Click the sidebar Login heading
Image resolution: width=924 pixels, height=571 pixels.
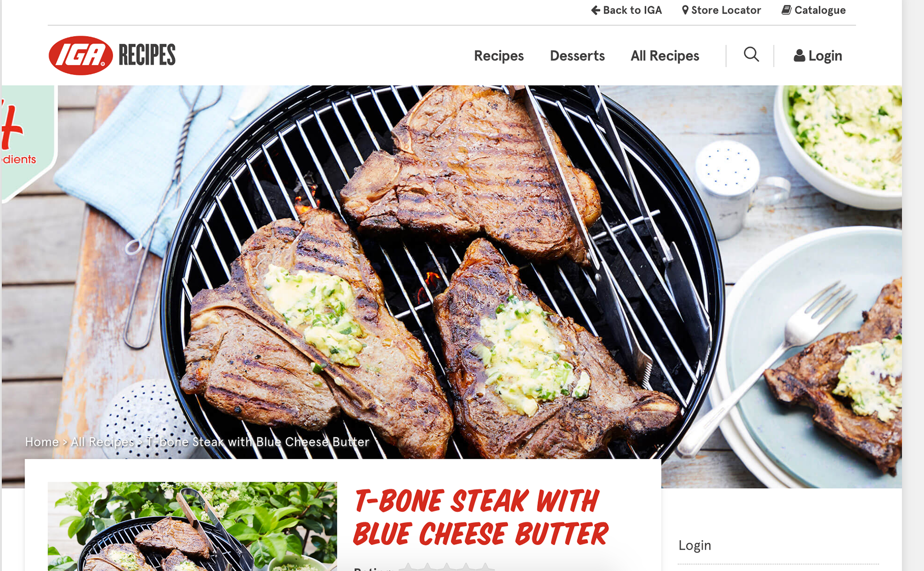coord(694,545)
